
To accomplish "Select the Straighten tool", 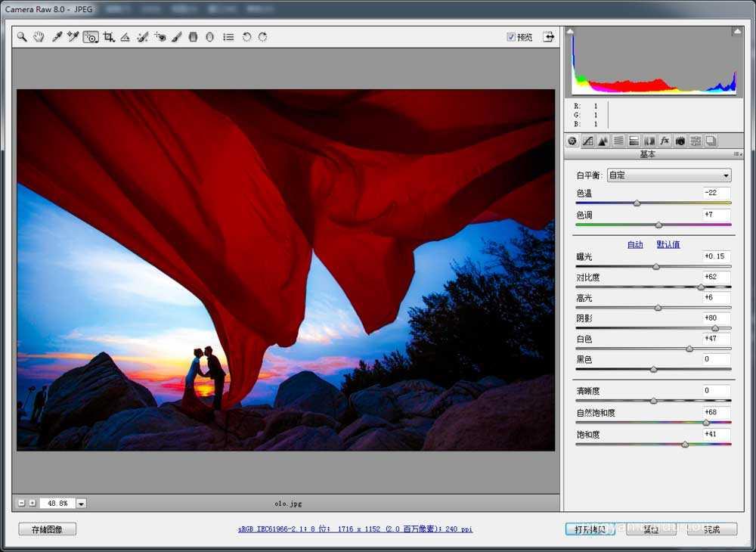I will [126, 36].
